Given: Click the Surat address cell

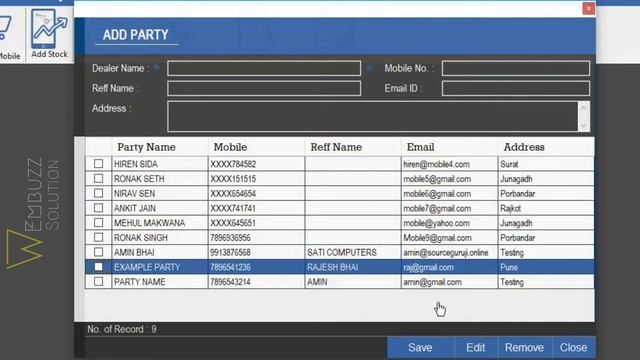Looking at the screenshot, I should 546,164.
